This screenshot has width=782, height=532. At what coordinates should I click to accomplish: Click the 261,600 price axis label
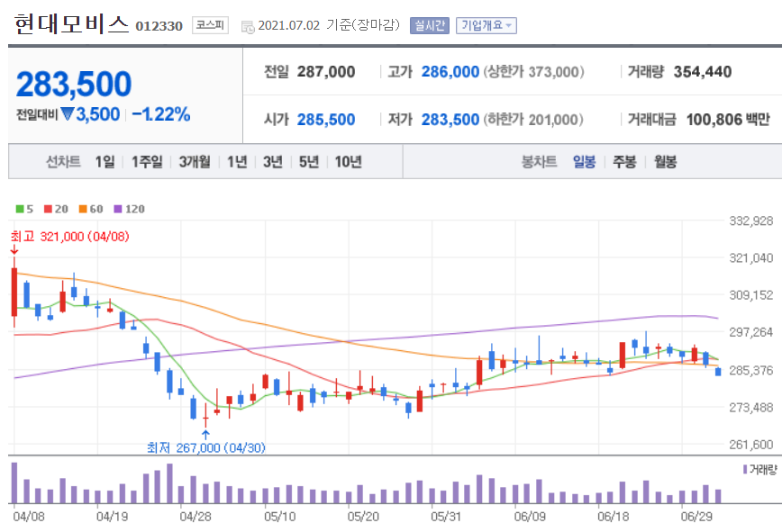tap(751, 445)
